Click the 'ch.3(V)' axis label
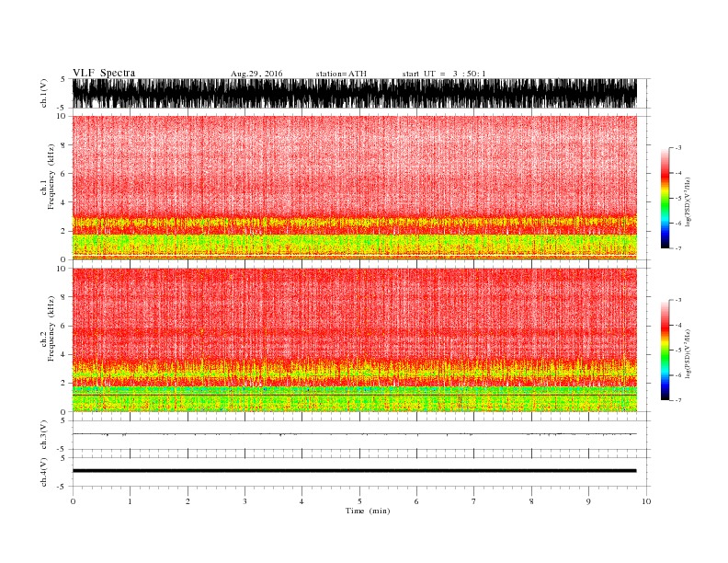The height and width of the screenshot is (563, 728). coord(44,434)
